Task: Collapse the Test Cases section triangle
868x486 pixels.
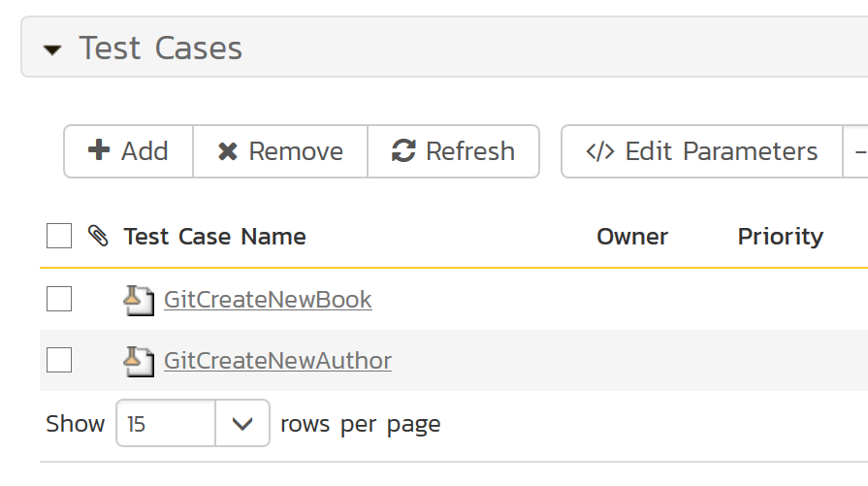Action: 52,49
